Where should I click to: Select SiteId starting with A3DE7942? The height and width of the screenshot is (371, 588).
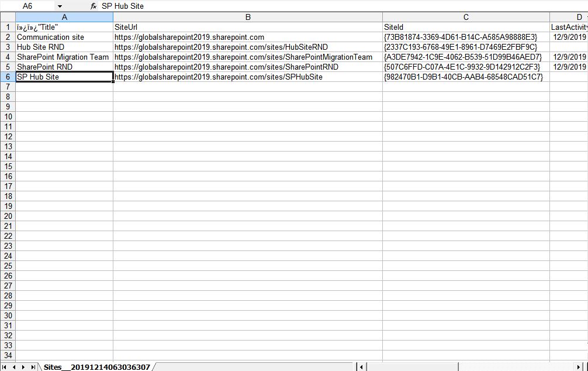point(466,57)
